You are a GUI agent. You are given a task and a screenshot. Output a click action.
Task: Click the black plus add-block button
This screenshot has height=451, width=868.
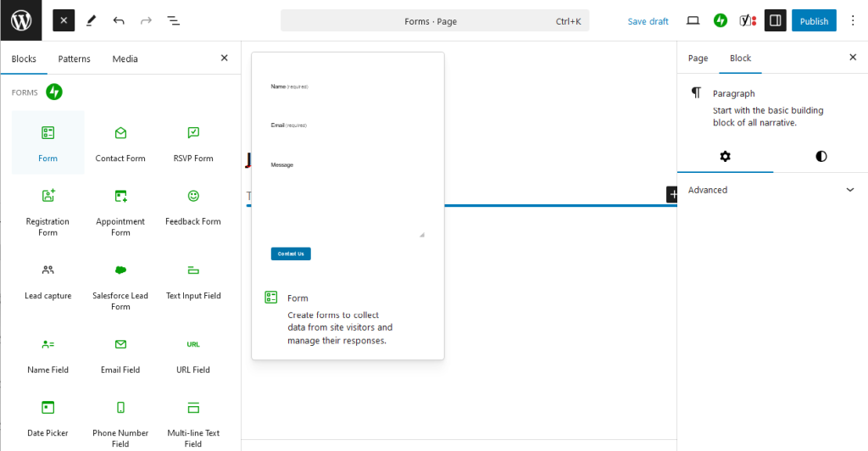point(672,194)
